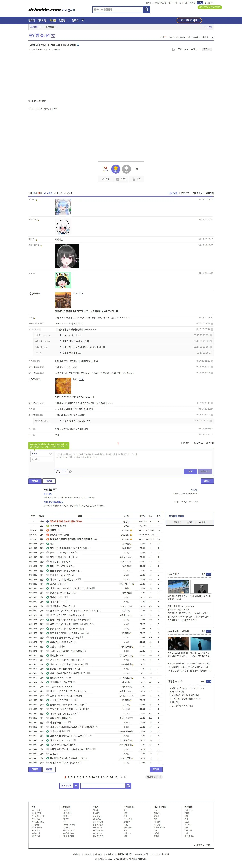Submit comment with 등록 button
Viewport: 242px width, 868px height.
pos(190,472)
